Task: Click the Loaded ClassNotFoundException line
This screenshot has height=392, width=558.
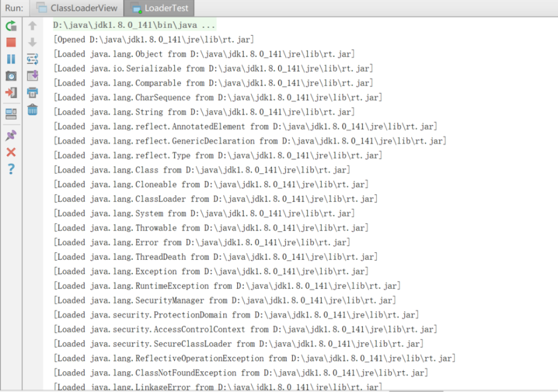Action: point(240,373)
